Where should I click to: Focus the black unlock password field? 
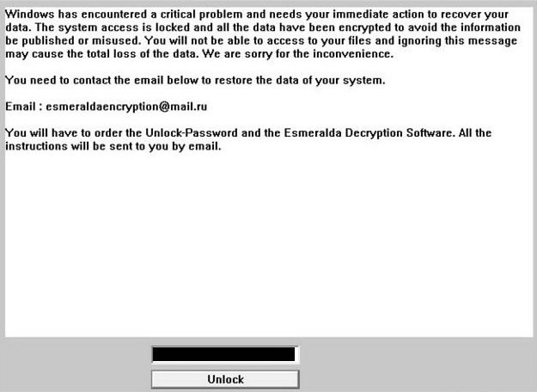(224, 354)
